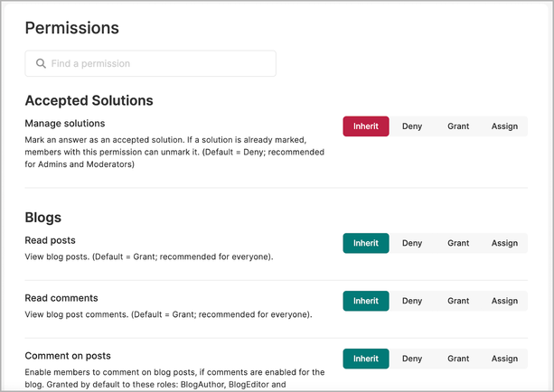Viewport: 554px width, 392px height.
Task: Choose Assign for Comment on posts
Action: pos(504,359)
